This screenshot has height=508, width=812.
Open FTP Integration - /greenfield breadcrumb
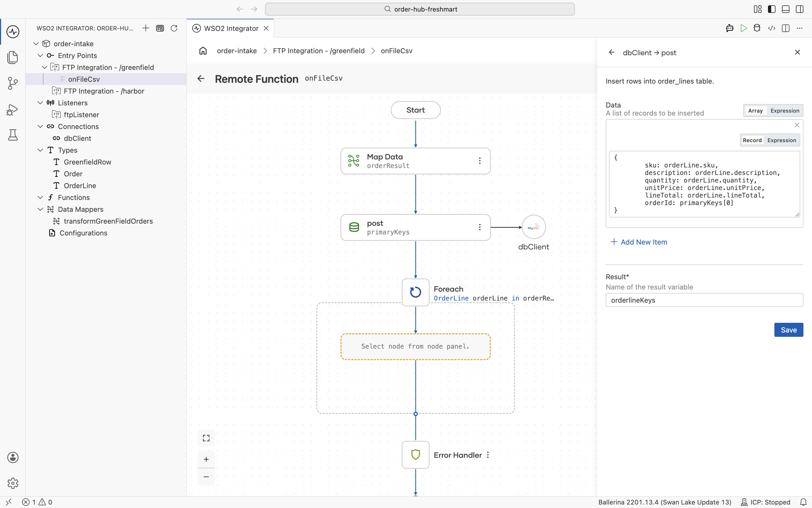point(318,51)
